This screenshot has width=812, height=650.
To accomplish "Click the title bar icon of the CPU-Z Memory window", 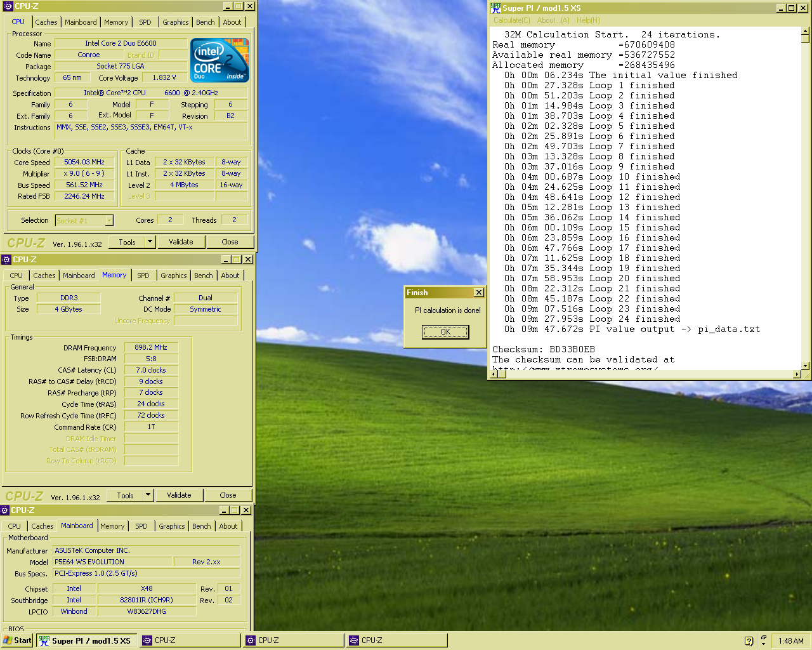I will tap(6, 259).
